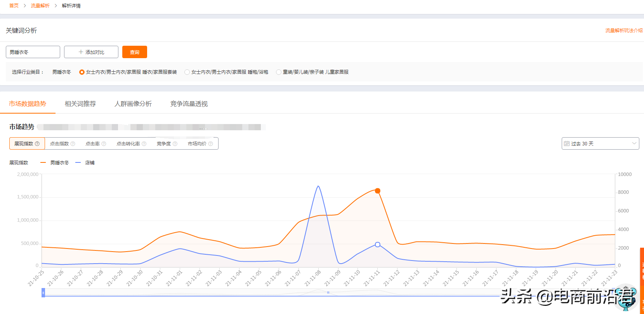Click calendar icon in date range selector
Image resolution: width=644 pixels, height=314 pixels.
point(567,143)
